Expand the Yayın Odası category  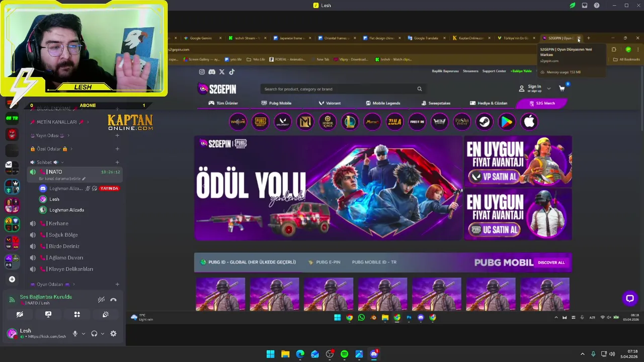pos(50,135)
